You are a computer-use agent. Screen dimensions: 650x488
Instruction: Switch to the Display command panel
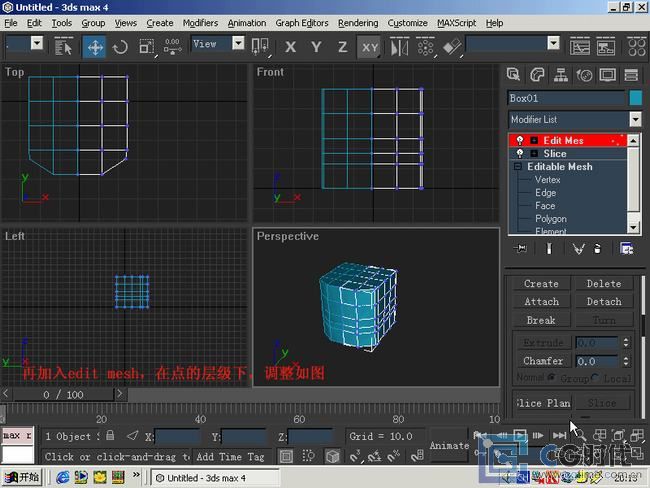[x=608, y=75]
